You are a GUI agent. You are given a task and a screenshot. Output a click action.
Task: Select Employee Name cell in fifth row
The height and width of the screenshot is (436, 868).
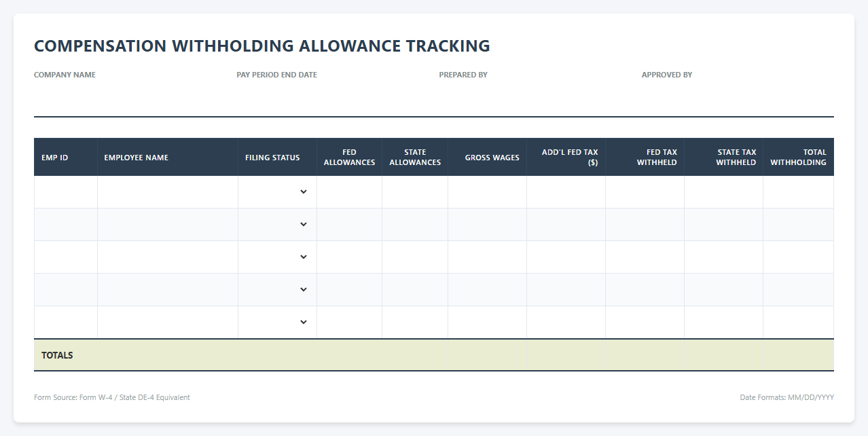[x=168, y=323]
